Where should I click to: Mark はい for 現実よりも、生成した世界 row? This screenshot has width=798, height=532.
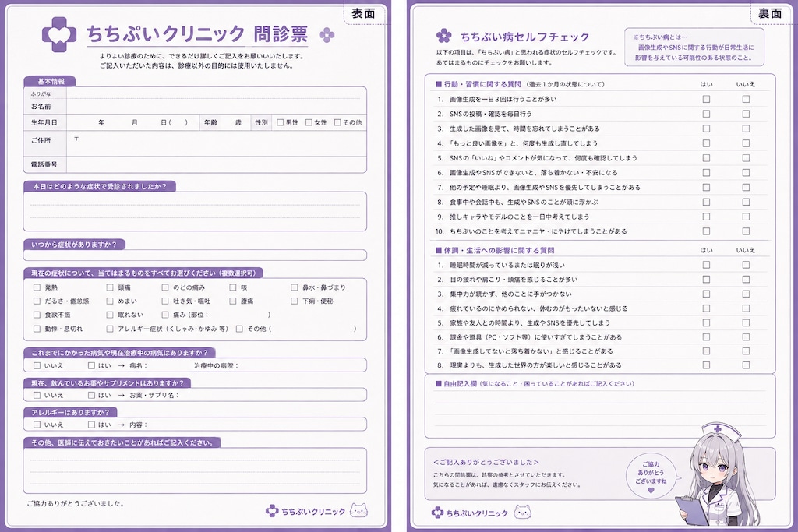706,365
